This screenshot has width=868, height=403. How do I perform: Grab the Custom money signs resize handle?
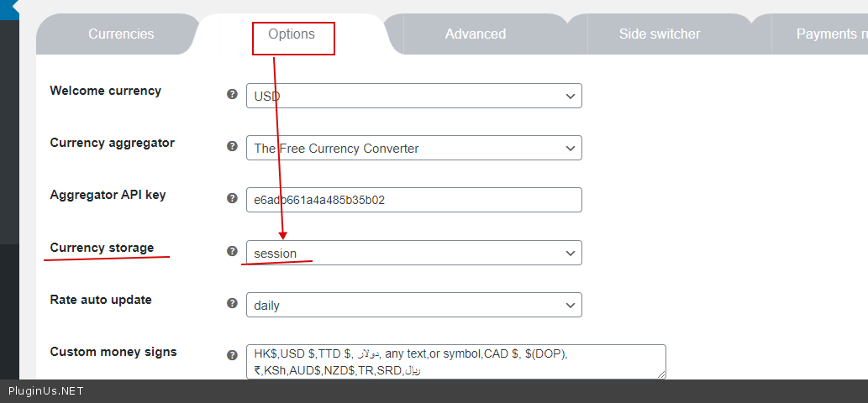coord(661,374)
